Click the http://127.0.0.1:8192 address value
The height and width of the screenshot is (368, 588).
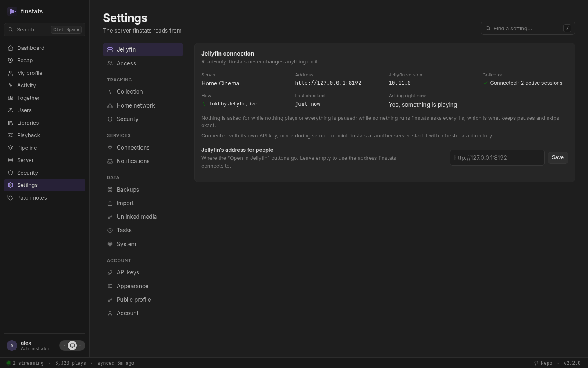coord(328,83)
